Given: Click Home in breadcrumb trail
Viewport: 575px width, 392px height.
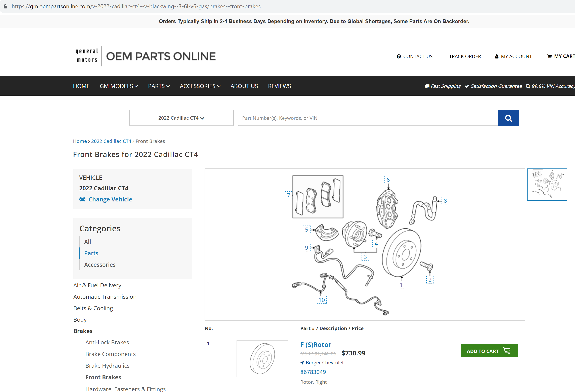Looking at the screenshot, I should coord(80,141).
